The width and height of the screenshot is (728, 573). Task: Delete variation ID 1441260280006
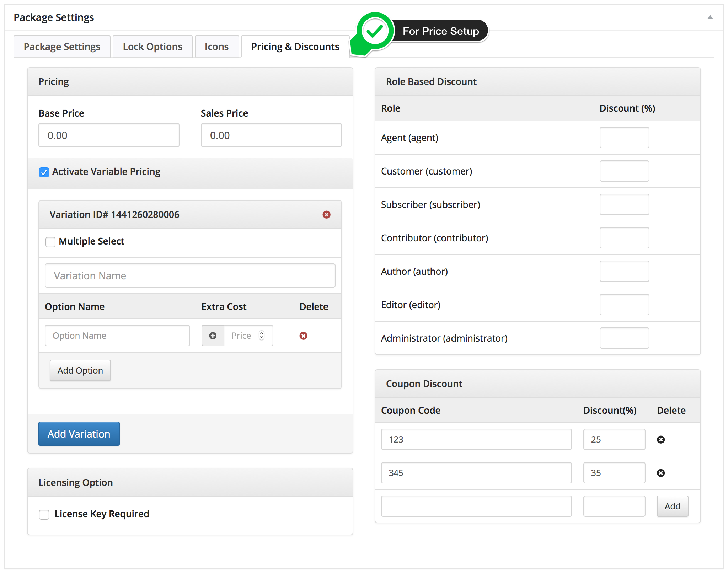326,214
